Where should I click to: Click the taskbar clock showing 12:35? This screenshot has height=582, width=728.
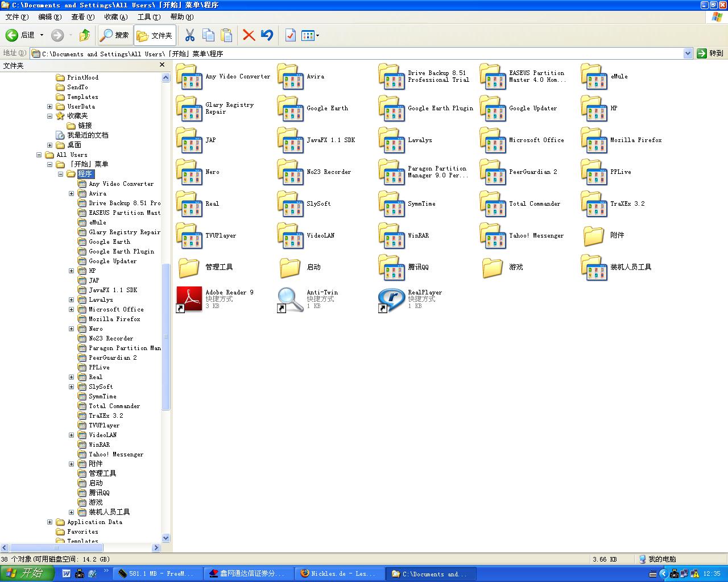712,574
